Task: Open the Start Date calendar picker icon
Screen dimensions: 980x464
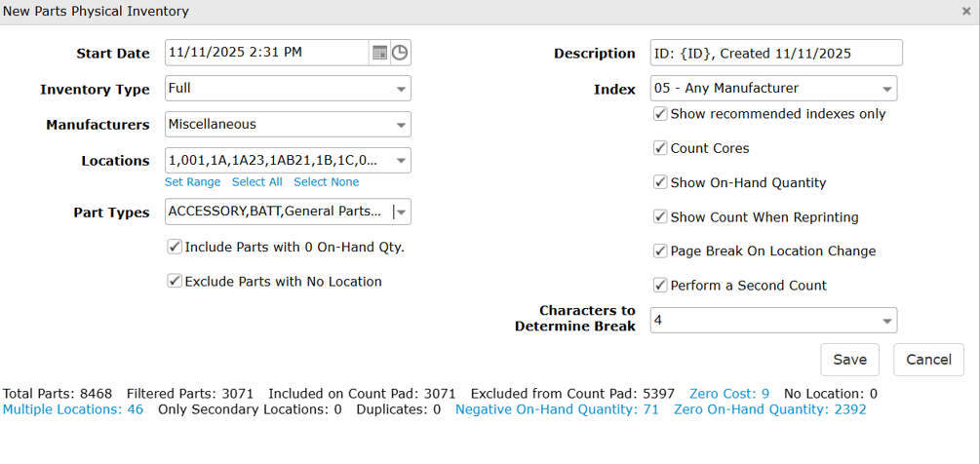Action: (379, 53)
